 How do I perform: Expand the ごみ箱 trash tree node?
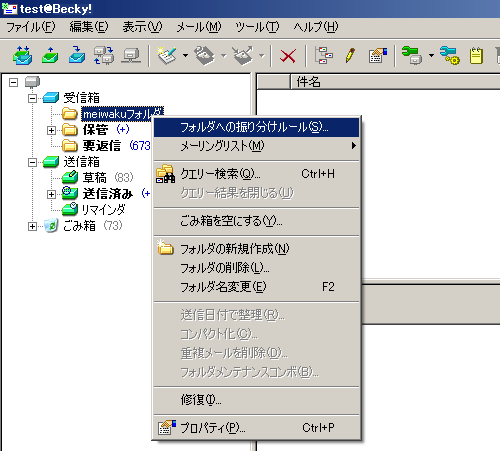click(32, 226)
